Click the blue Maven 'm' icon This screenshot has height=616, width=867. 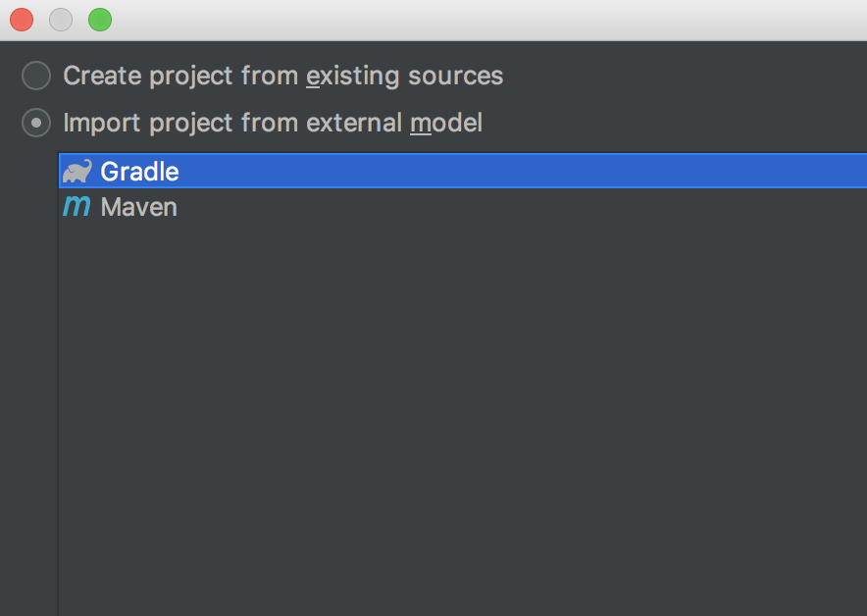[76, 206]
